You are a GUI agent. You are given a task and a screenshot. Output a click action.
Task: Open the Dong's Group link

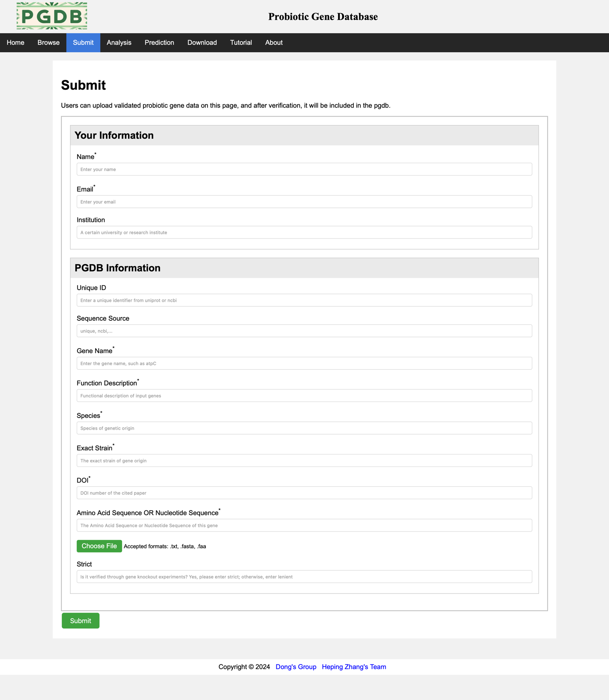point(296,667)
